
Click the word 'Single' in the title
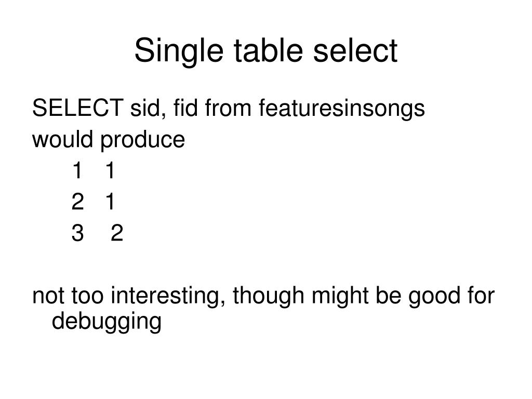[179, 51]
